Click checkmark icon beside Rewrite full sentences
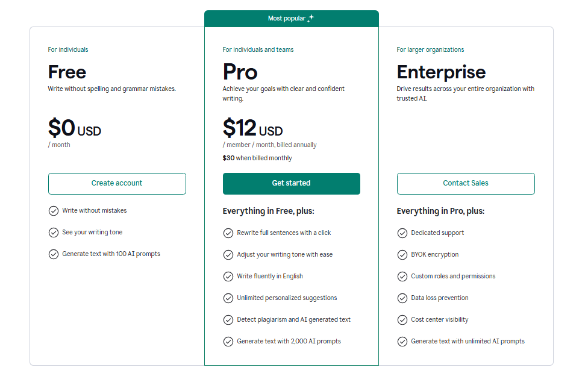This screenshot has height=391, width=588. (228, 233)
